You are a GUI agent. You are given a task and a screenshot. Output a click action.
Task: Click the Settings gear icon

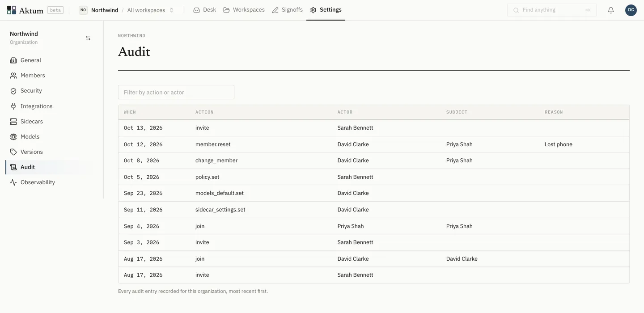click(x=313, y=10)
